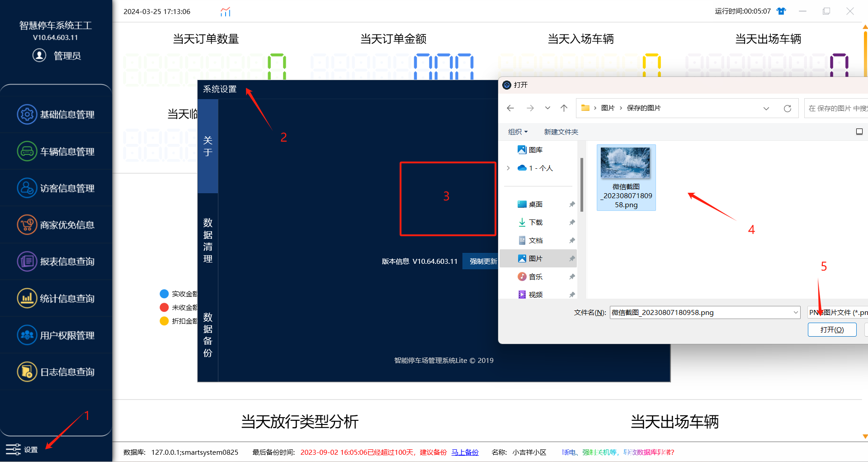Switch to the 关于 tab in 系统设置

click(x=208, y=146)
